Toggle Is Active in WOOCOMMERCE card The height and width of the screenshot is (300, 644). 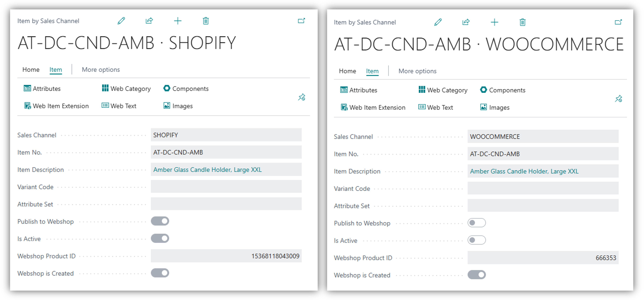tap(477, 240)
